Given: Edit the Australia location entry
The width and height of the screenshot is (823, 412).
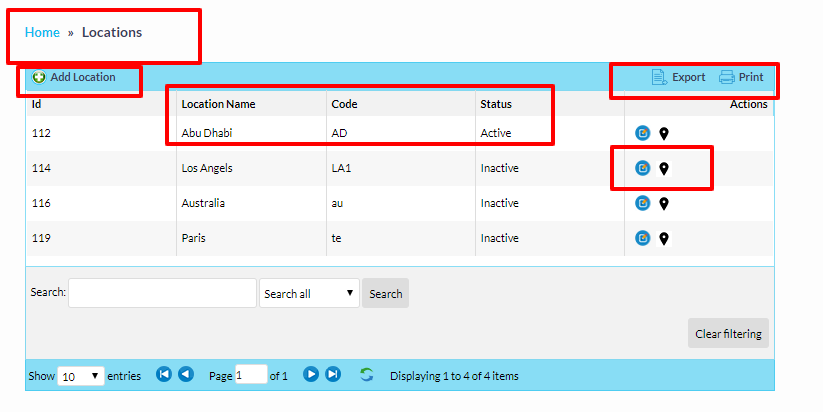Looking at the screenshot, I should pyautogui.click(x=643, y=203).
